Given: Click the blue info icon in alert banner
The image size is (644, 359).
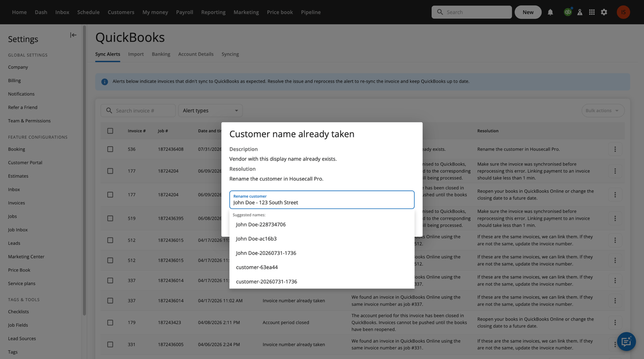Looking at the screenshot, I should click(105, 82).
